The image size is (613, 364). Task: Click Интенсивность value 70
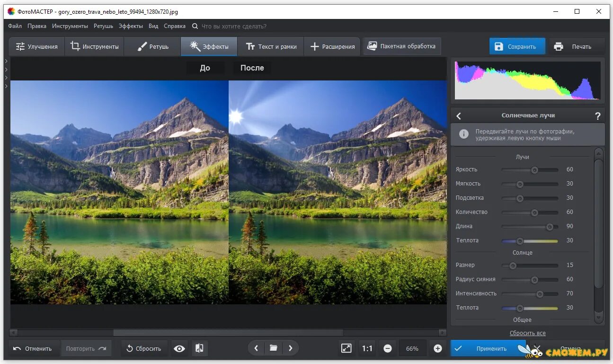(x=570, y=293)
